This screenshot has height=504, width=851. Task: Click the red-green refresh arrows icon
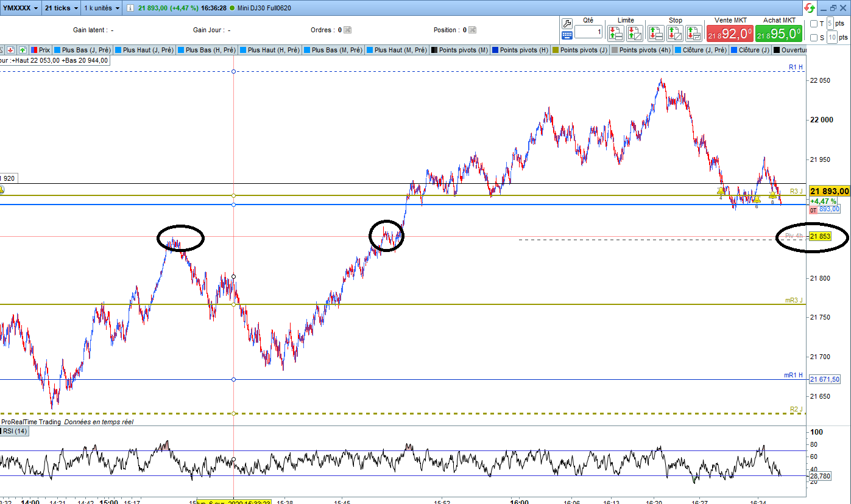click(x=809, y=8)
